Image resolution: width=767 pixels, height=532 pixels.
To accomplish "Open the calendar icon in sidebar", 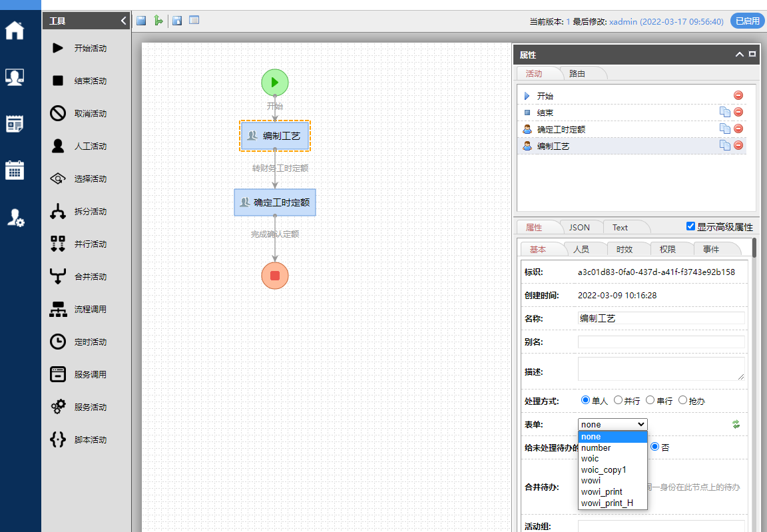I will [15, 170].
